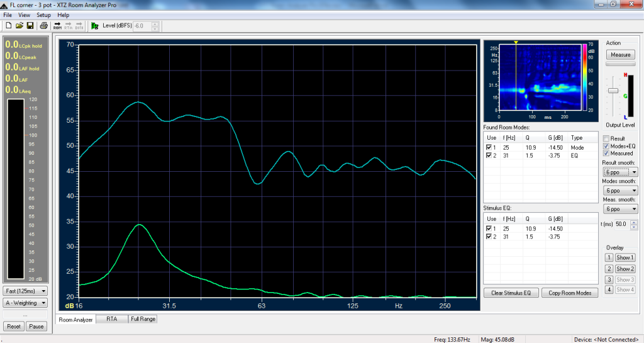
Task: Open the Fast (125ms) response dropdown
Action: (26, 291)
